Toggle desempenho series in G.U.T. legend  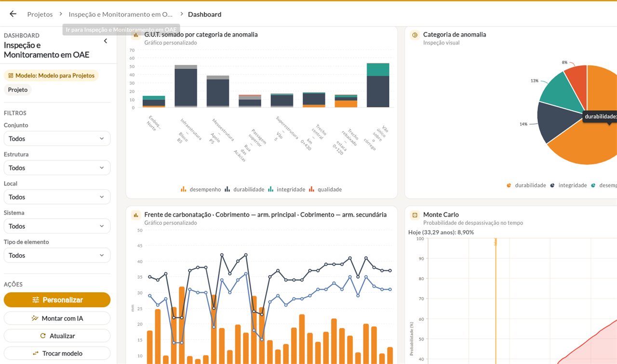click(x=201, y=189)
